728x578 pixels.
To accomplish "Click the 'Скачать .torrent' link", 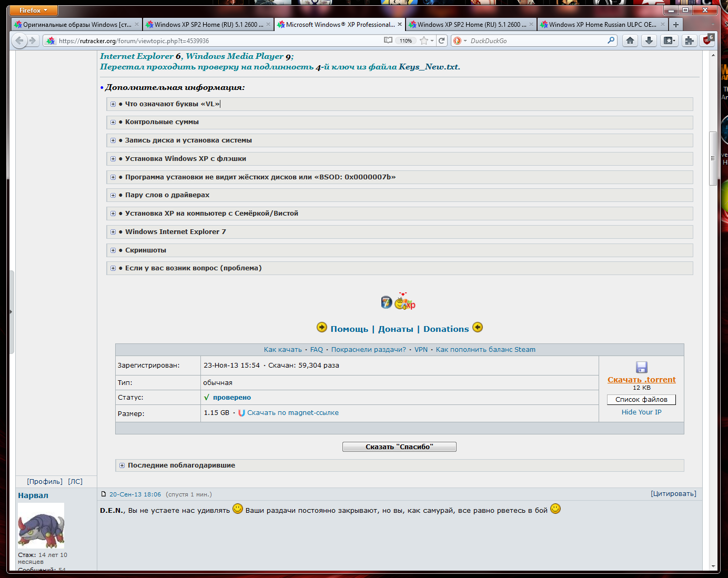I will click(x=641, y=380).
